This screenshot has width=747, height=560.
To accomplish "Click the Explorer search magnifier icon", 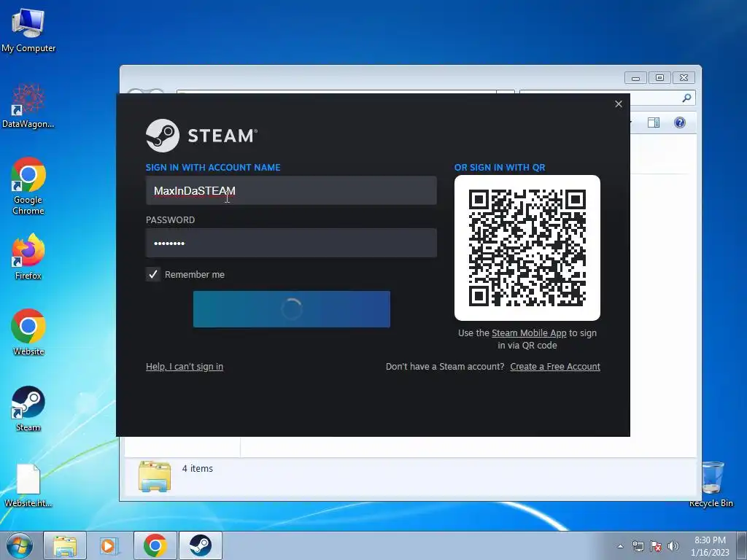I will tap(686, 98).
